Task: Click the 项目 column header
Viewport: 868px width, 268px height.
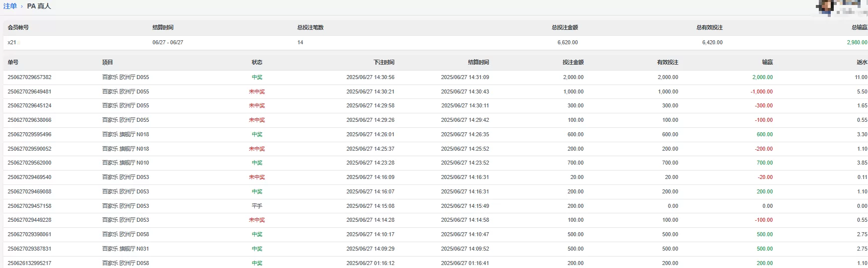Action: [108, 62]
